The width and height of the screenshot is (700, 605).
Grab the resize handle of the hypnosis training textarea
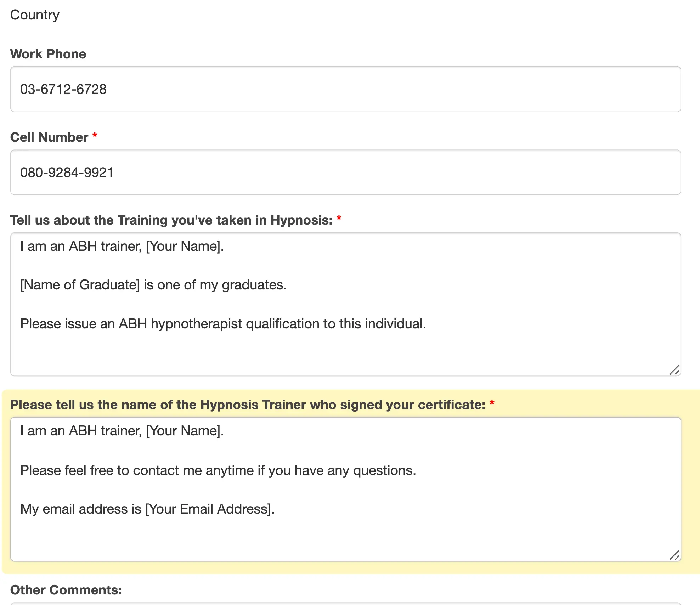pyautogui.click(x=674, y=370)
